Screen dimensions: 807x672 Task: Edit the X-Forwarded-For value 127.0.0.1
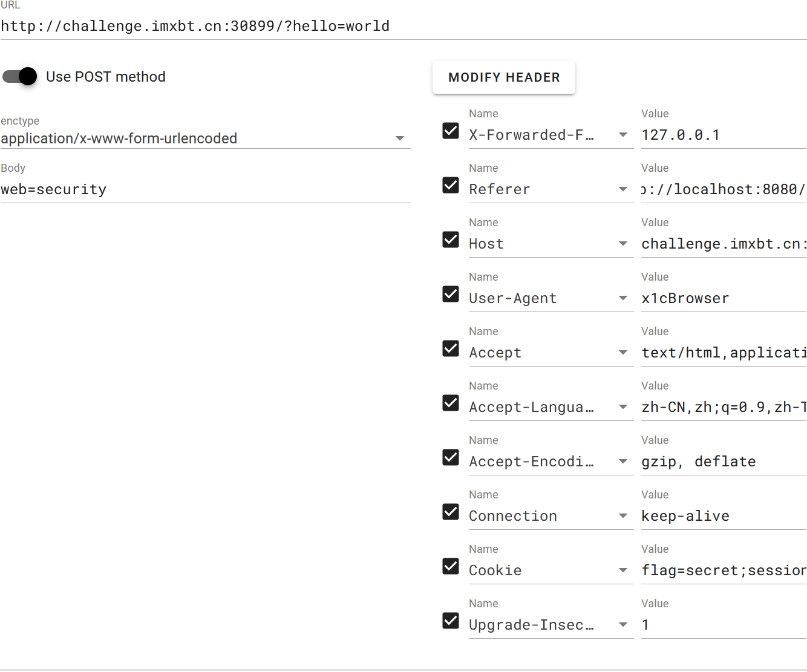(x=724, y=135)
